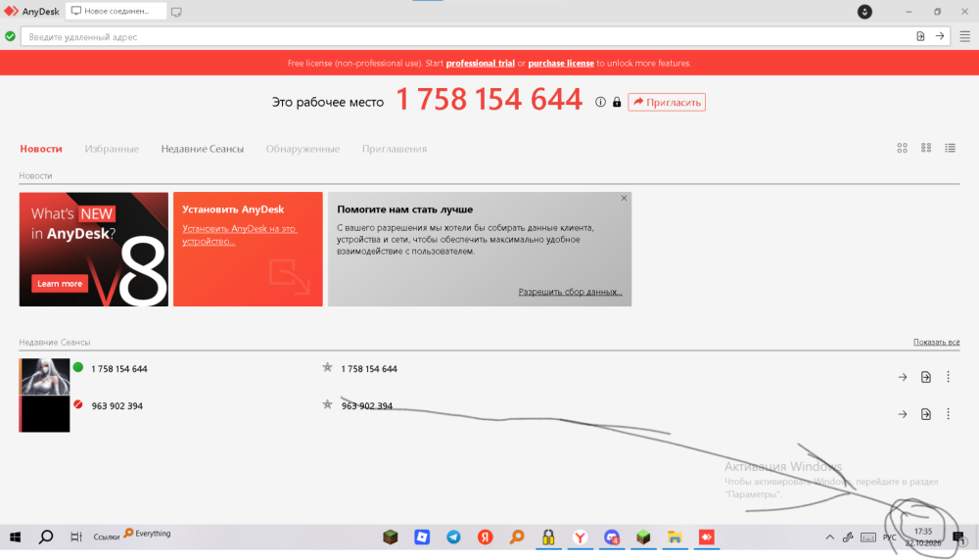This screenshot has width=979, height=560.
Task: Click 'Установить AnyDesk на это устройство' link
Action: [x=239, y=235]
